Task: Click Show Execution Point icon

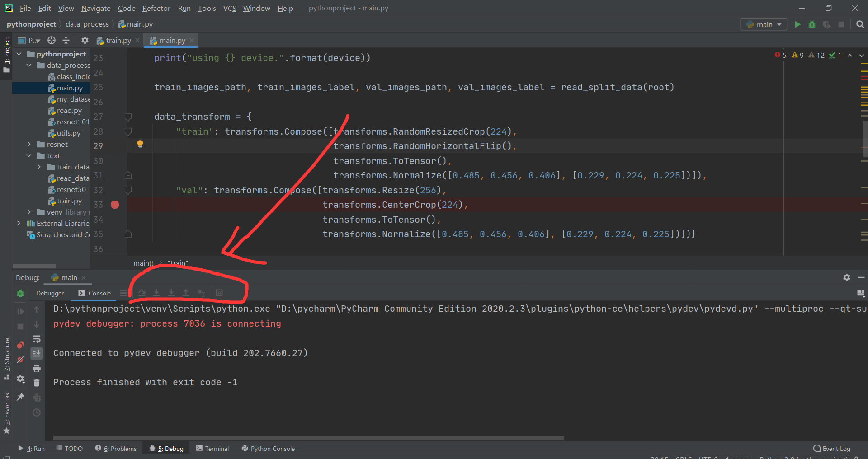Action: click(123, 293)
